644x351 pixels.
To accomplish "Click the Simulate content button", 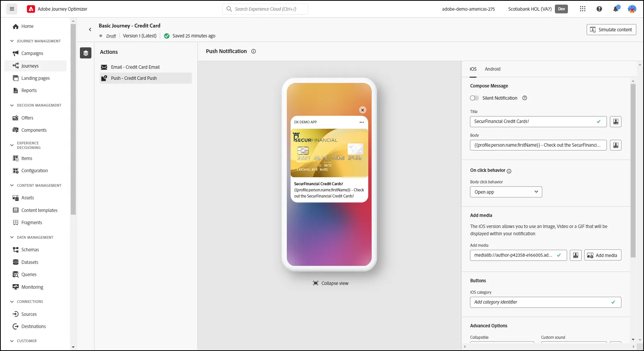I will click(611, 30).
